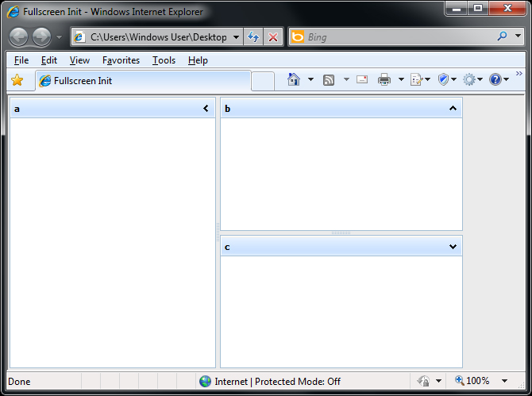Viewport: 532px width, 396px height.
Task: Maximize the Internet Explorer window
Action: (x=478, y=9)
